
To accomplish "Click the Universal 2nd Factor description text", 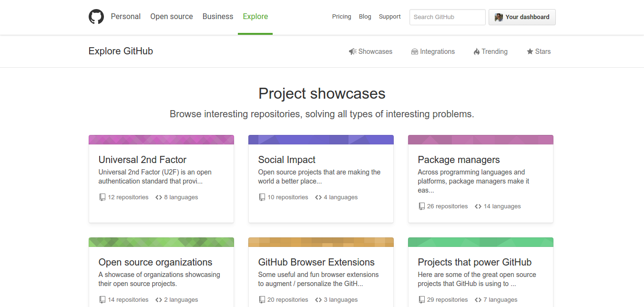I will [x=155, y=177].
